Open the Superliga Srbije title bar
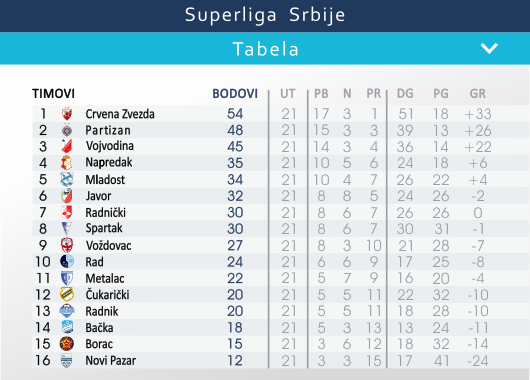 pos(265,15)
